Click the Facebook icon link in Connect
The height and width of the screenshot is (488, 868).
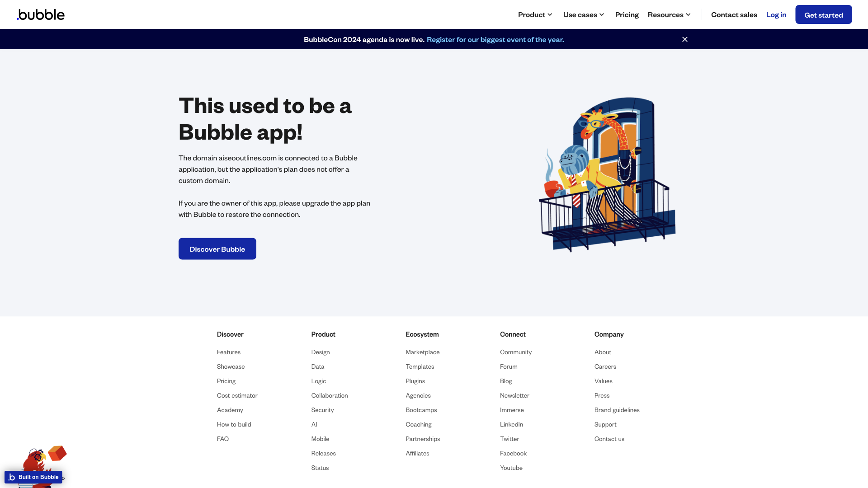(x=513, y=453)
